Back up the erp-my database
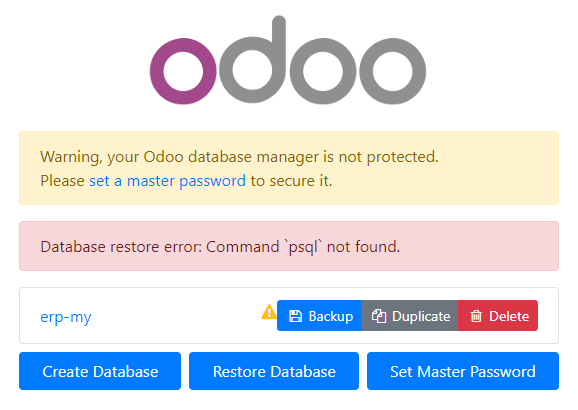 pos(319,316)
